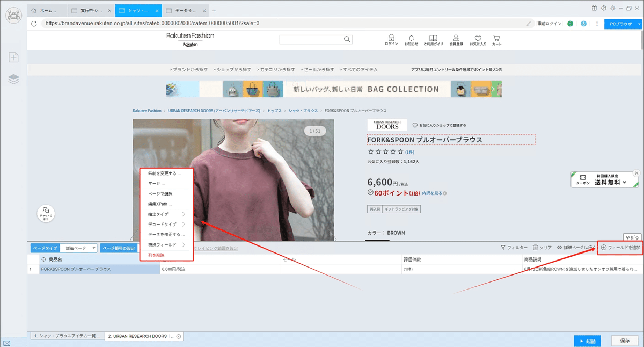644x347 pixels.
Task: Open the gift icon in title bar
Action: [595, 8]
